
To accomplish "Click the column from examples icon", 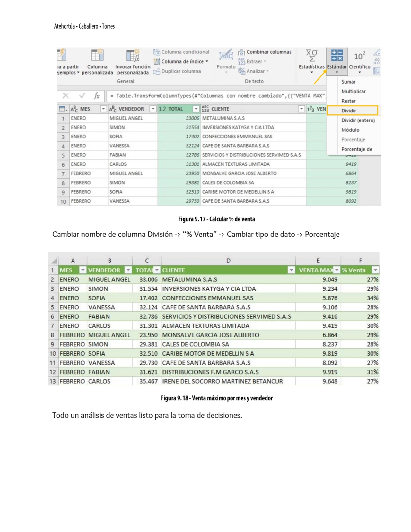I will [62, 55].
